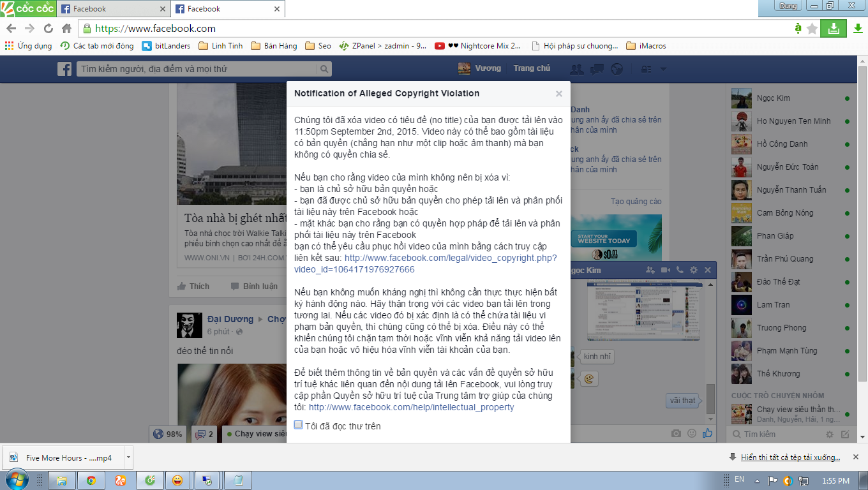The image size is (868, 490).
Task: Open the Nightcore Mix YouTube bookmark
Action: point(478,46)
